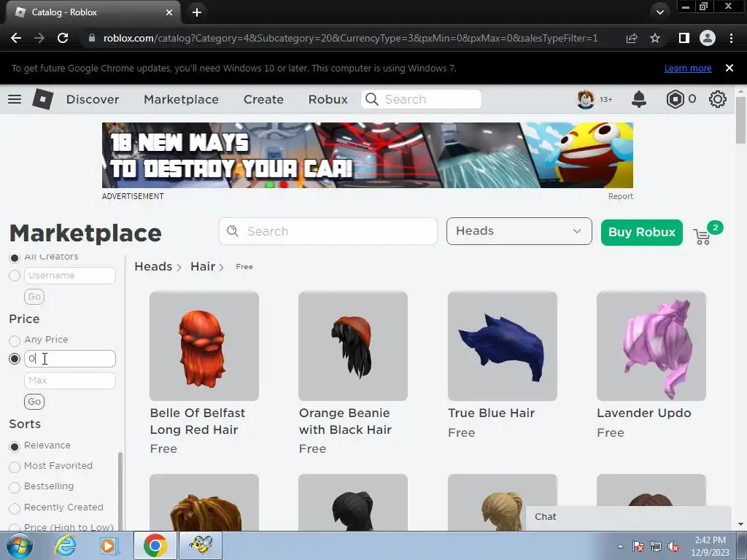Open the notifications bell
747x560 pixels.
click(x=639, y=99)
